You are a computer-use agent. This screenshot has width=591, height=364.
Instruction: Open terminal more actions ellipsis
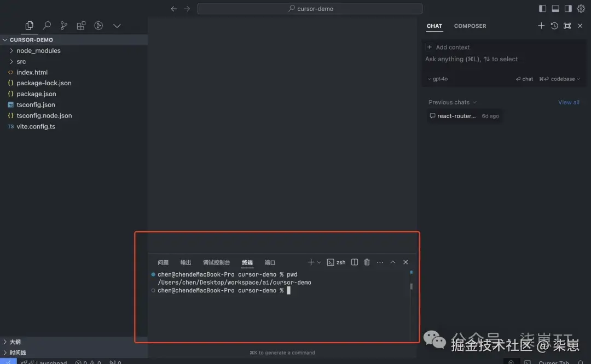(380, 262)
